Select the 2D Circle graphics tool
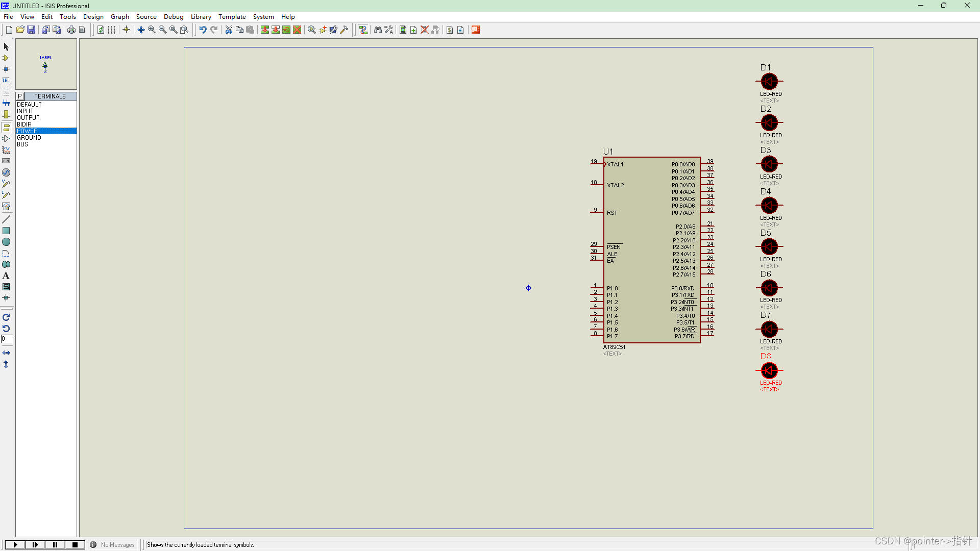This screenshot has width=980, height=551. (6, 242)
